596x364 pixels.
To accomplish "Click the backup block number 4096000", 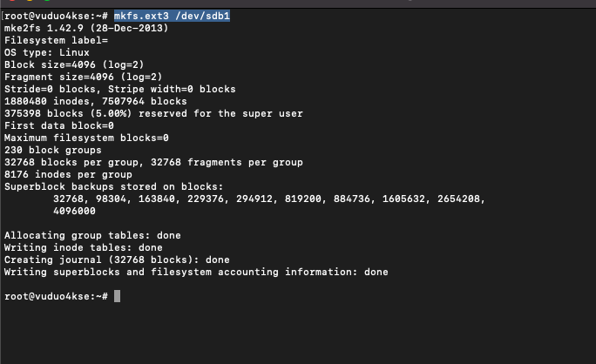I will (x=74, y=211).
